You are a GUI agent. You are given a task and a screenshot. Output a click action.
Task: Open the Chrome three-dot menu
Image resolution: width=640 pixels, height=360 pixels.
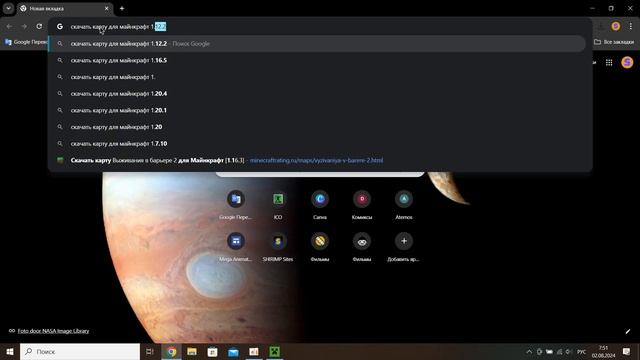tap(631, 26)
